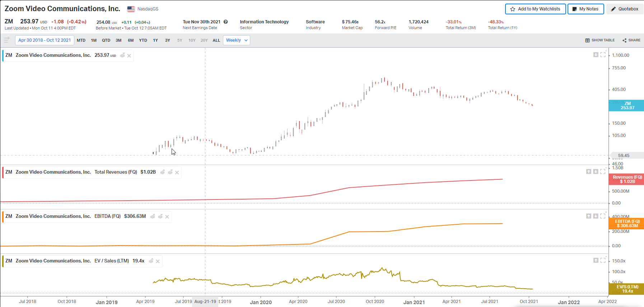The width and height of the screenshot is (644, 307).
Task: Maximize the Total Revenues panel
Action: tap(603, 171)
